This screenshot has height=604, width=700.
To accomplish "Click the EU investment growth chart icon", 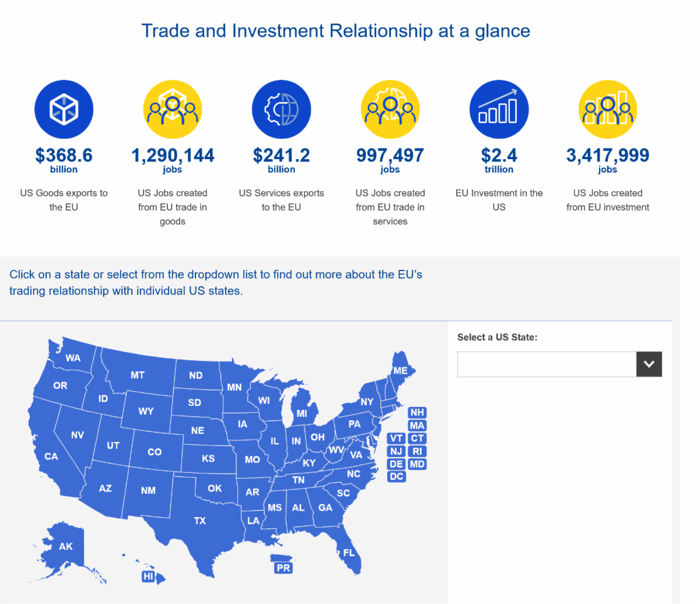I will (499, 110).
